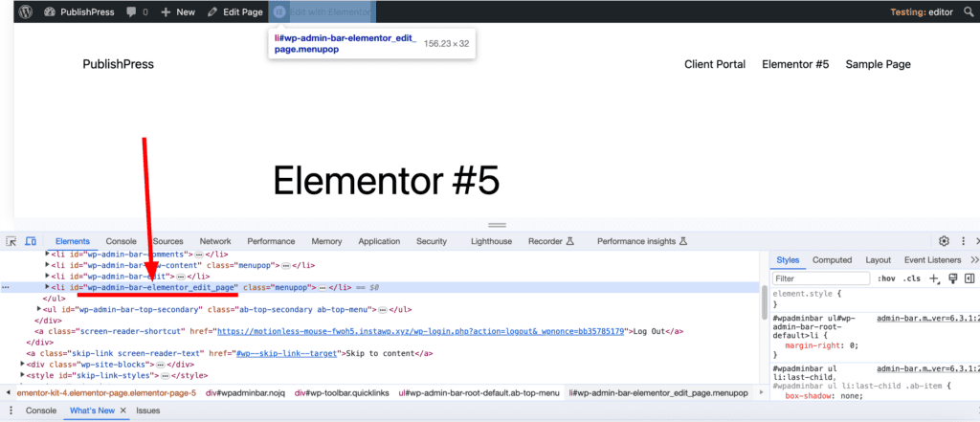Toggle the device toolbar icon in DevTools
980x422 pixels.
(x=30, y=241)
